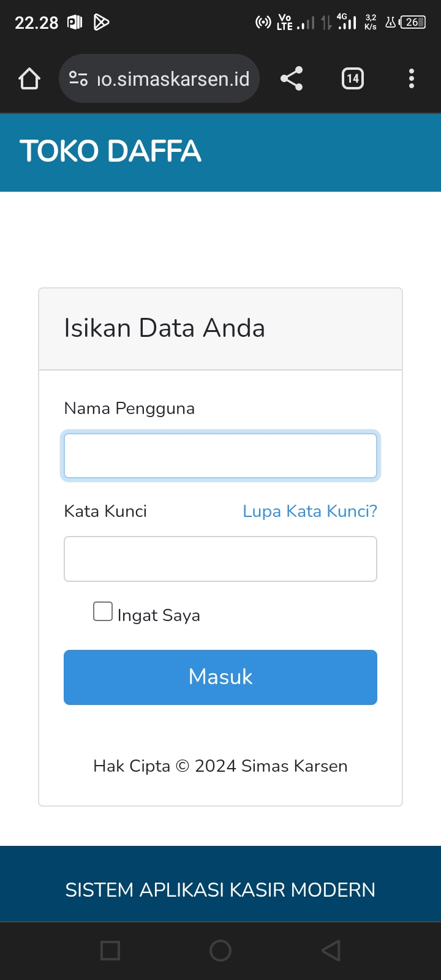Tap the battery indicator in status bar
Viewport: 441px width, 980px height.
(412, 23)
